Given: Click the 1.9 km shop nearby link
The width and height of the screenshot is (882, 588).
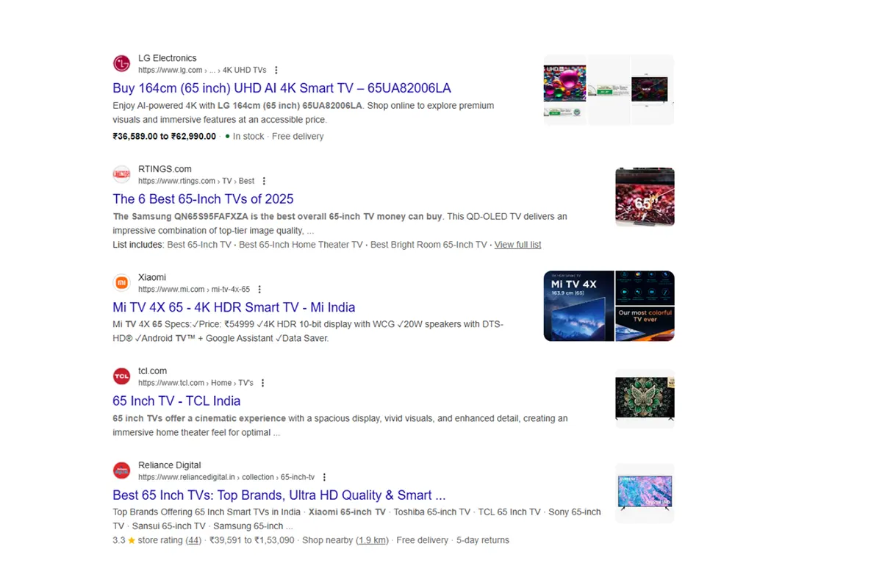Looking at the screenshot, I should tap(373, 540).
